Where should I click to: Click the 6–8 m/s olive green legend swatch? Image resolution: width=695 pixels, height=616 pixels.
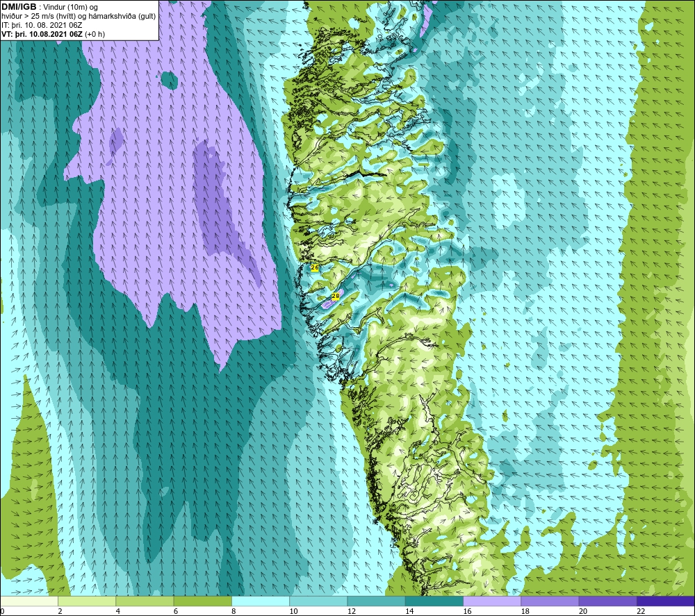tap(202, 601)
